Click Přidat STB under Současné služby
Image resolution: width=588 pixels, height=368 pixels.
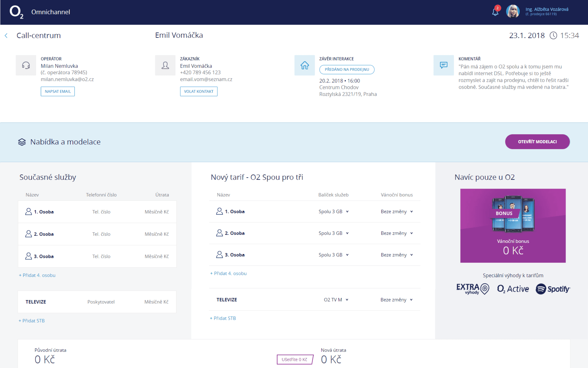pos(32,321)
